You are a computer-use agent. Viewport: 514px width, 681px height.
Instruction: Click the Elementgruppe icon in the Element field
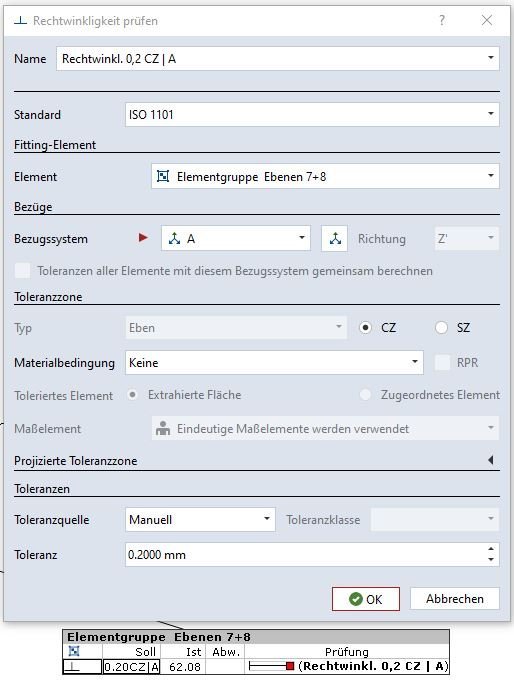(x=163, y=176)
